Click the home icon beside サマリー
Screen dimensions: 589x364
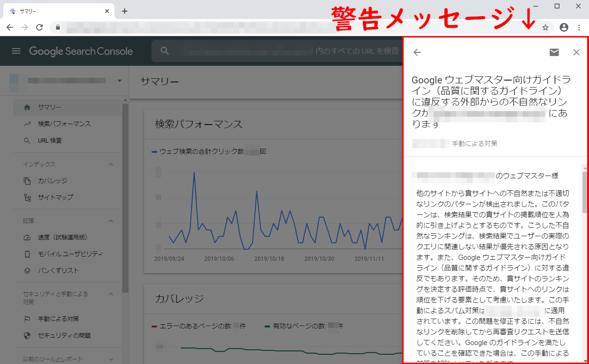coord(27,107)
